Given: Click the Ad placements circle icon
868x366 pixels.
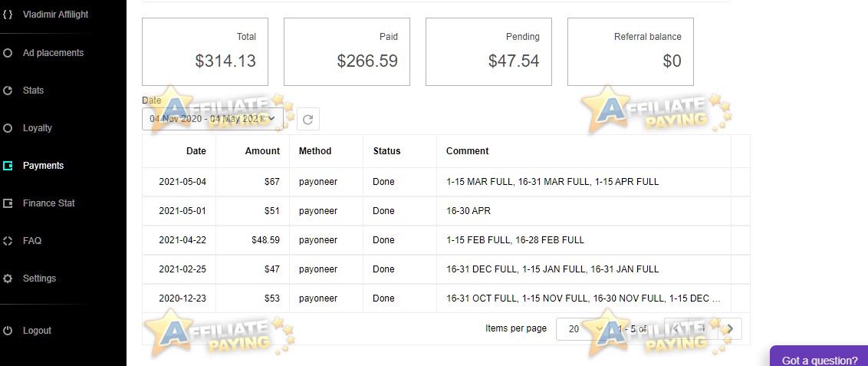Looking at the screenshot, I should 7,53.
